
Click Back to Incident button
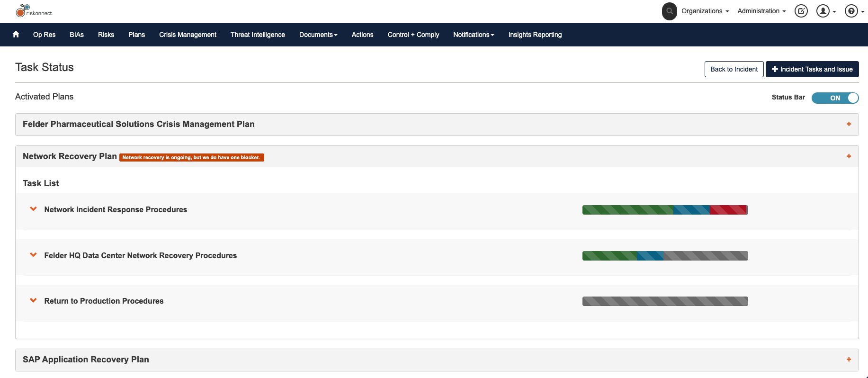[734, 69]
